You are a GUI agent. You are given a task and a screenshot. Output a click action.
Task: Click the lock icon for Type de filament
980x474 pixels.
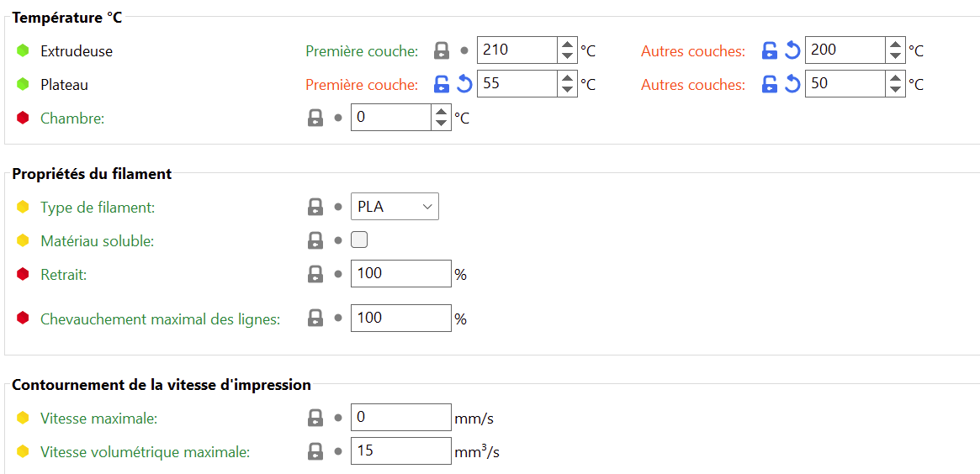pos(315,208)
